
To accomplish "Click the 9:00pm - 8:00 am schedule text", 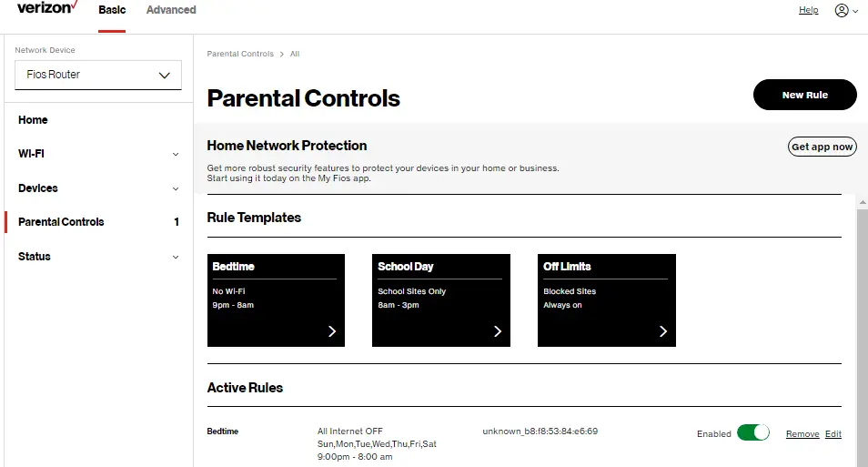I will click(355, 456).
